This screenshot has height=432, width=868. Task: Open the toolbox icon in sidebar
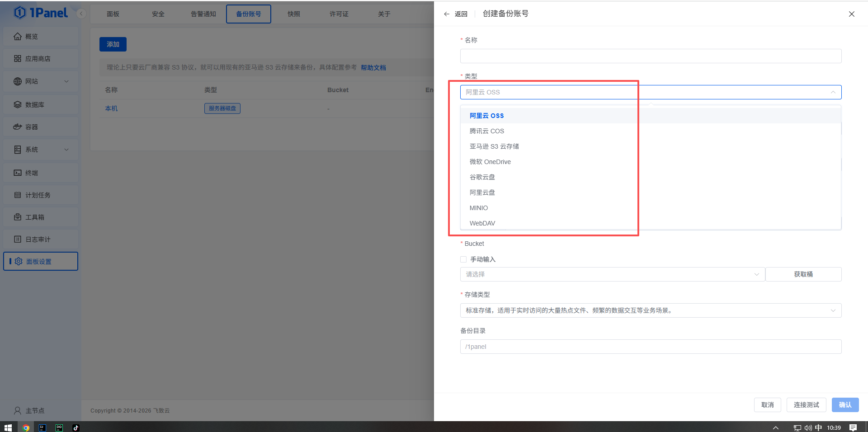(x=18, y=217)
